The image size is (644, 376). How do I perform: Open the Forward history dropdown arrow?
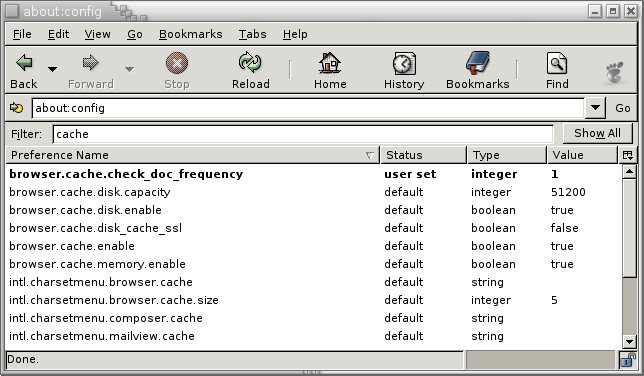click(129, 69)
